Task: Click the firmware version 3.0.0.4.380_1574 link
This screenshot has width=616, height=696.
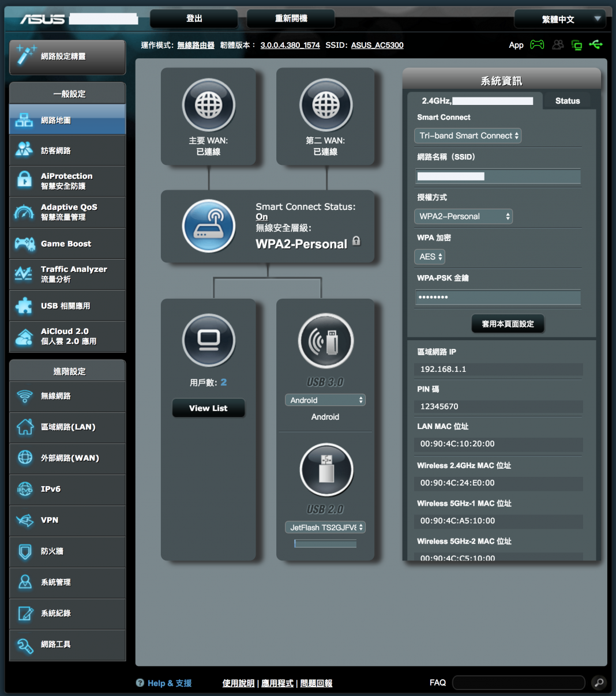Action: point(290,45)
